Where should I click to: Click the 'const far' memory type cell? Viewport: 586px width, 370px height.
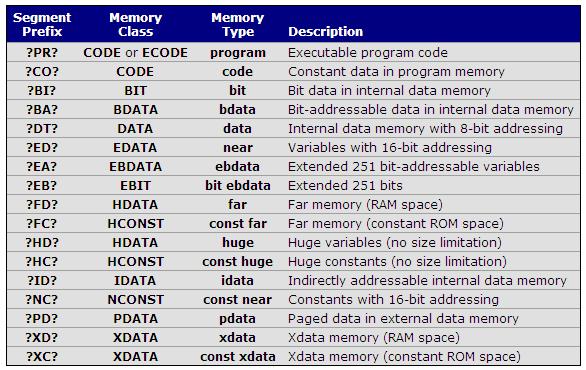click(x=238, y=223)
